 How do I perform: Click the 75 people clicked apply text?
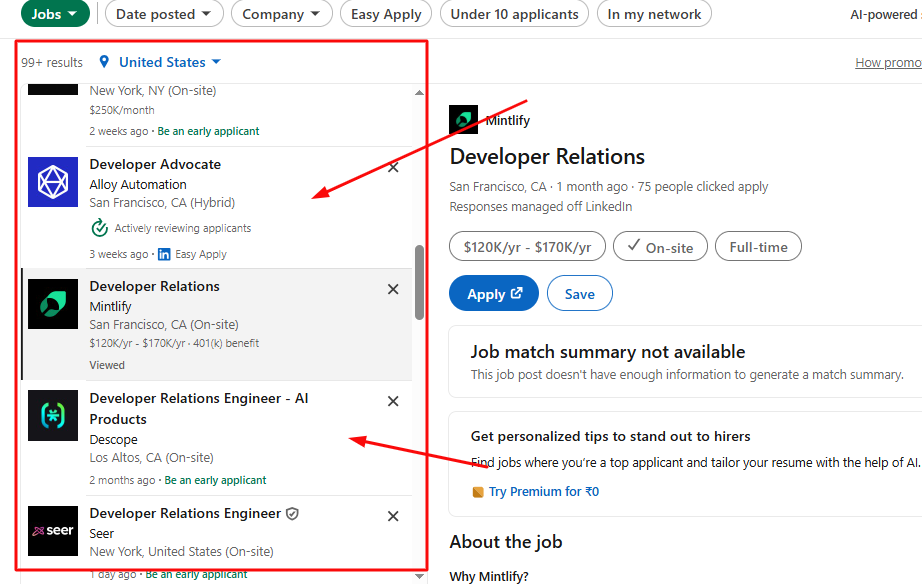point(703,186)
